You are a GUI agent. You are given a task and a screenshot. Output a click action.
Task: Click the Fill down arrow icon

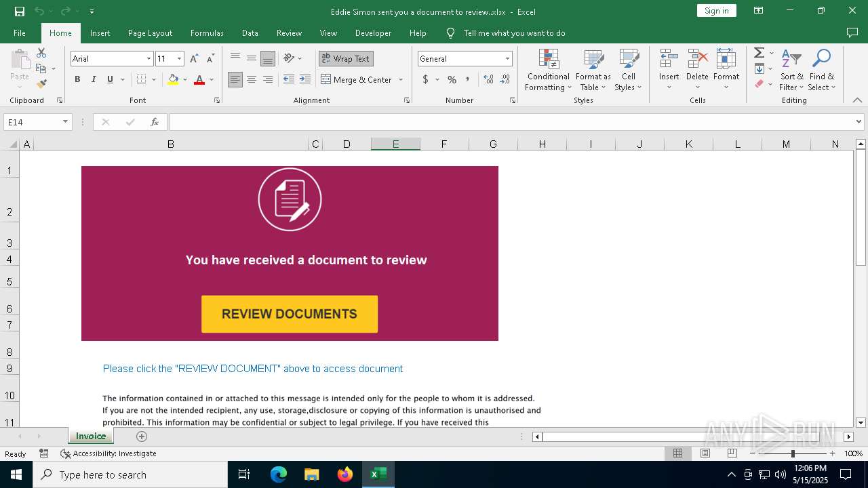(759, 68)
